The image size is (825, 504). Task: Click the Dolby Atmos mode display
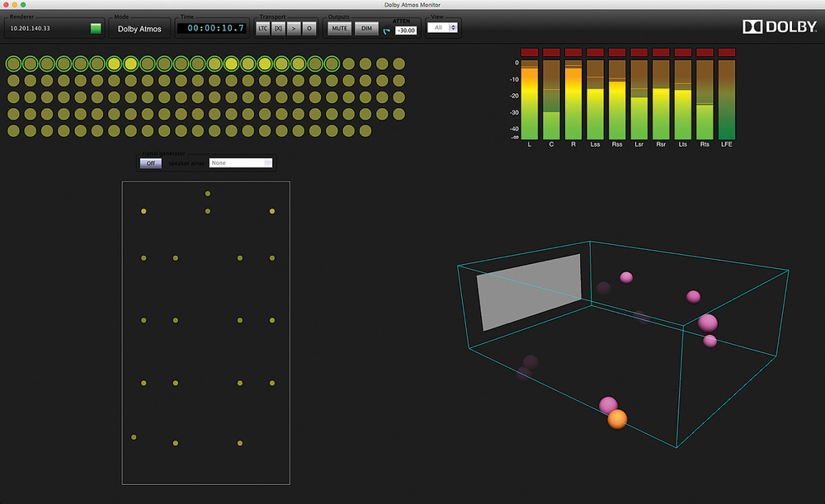(139, 29)
